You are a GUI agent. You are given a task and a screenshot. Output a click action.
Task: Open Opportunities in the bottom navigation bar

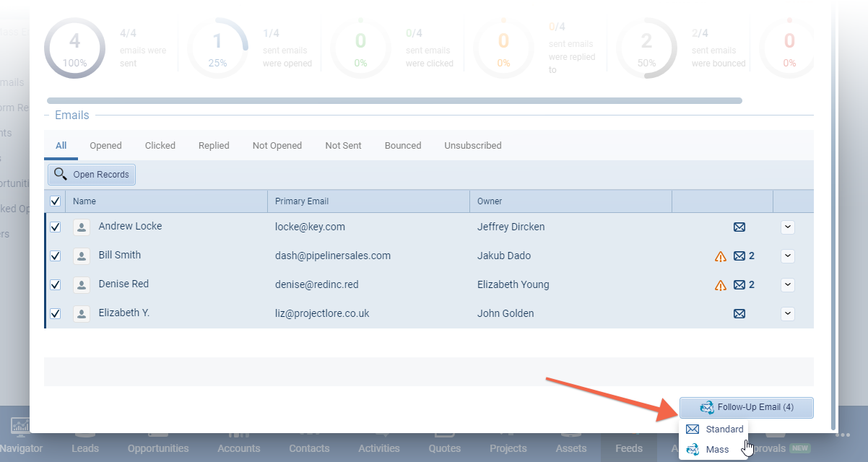tap(158, 448)
